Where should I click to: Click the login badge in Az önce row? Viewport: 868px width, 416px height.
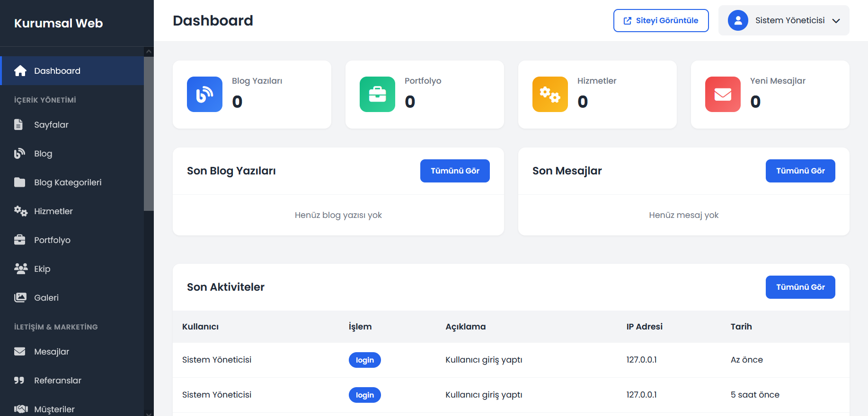point(365,360)
